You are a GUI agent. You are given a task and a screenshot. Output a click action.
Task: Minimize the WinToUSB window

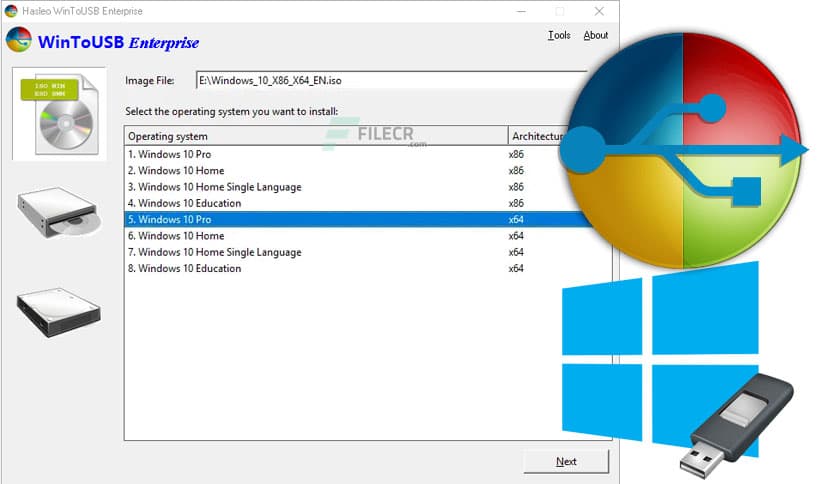pyautogui.click(x=522, y=11)
